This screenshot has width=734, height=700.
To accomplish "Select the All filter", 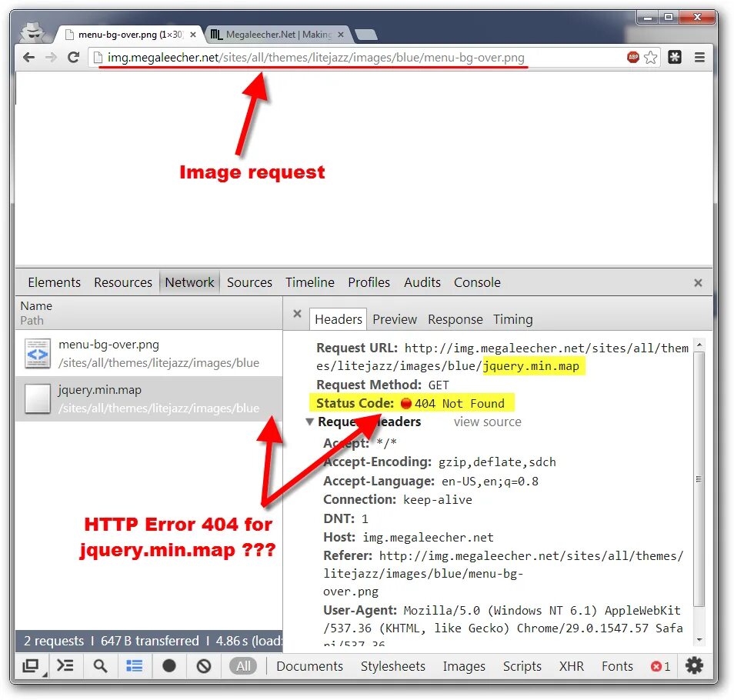I will tap(243, 666).
